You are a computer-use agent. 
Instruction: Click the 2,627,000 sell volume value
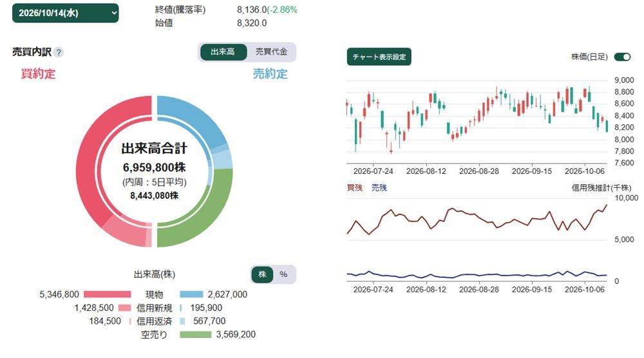227,294
